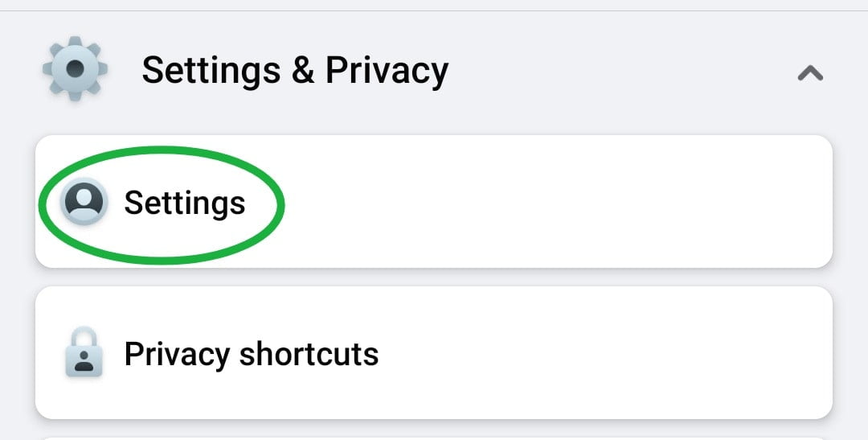Click the 'Privacy shortcuts' text label
The height and width of the screenshot is (440, 868).
click(x=252, y=355)
